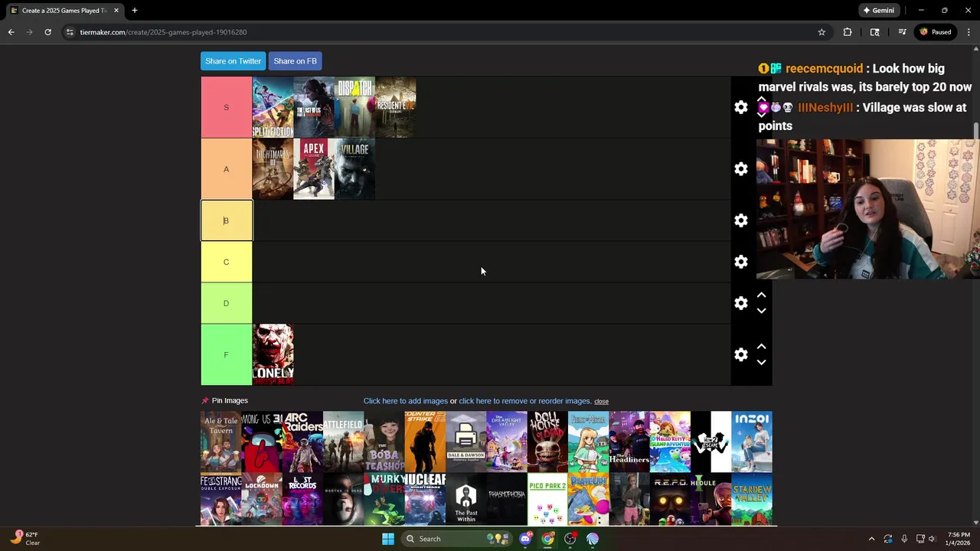Open a new browser tab

(134, 11)
